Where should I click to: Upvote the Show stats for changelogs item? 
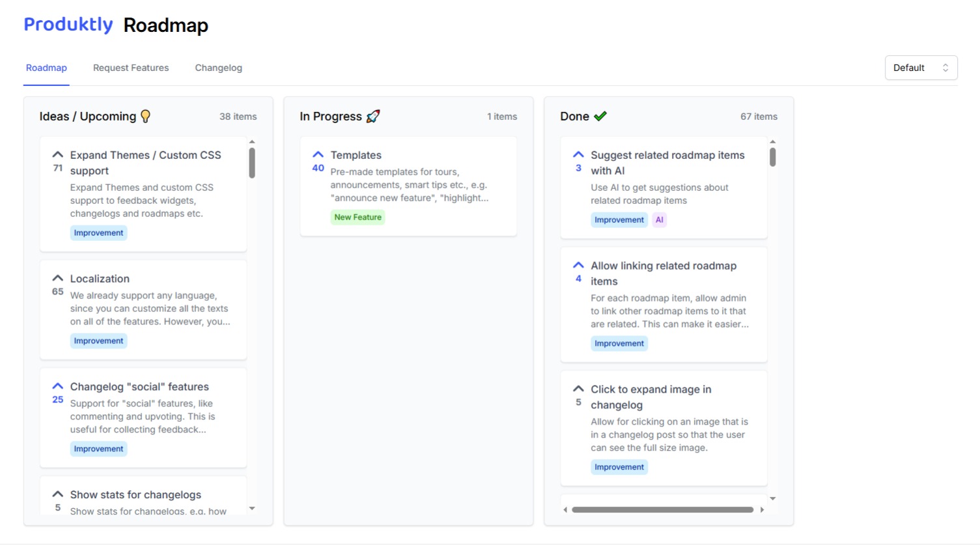point(58,495)
